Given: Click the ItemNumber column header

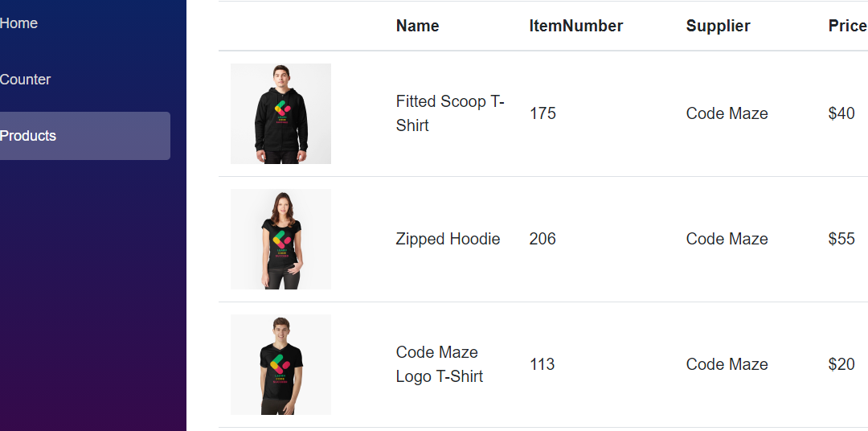Looking at the screenshot, I should [x=575, y=26].
